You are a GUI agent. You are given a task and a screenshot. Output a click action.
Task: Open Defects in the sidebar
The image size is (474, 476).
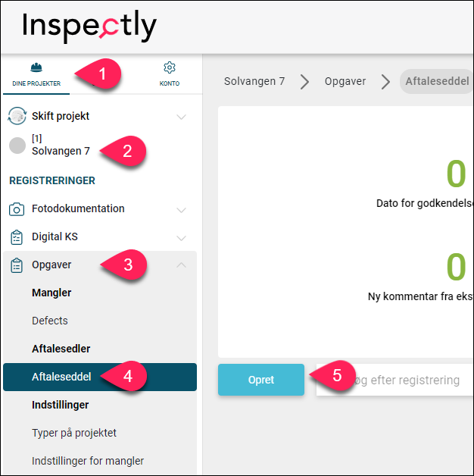[50, 321]
